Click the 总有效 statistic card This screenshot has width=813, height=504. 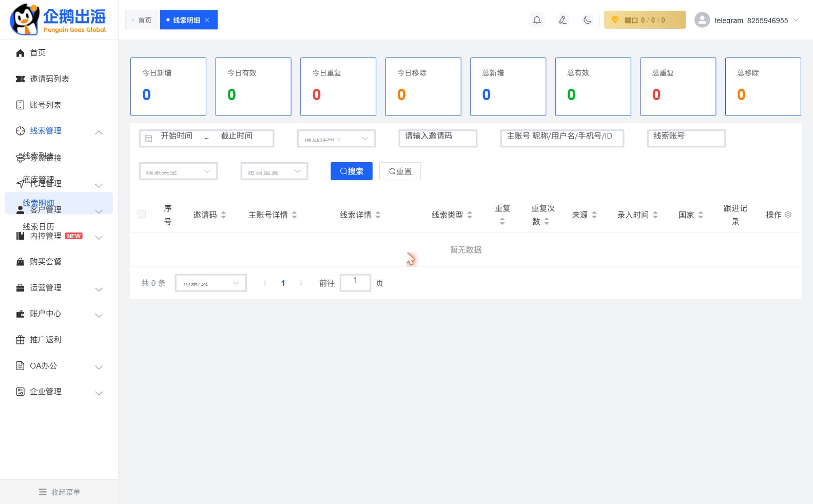[593, 87]
